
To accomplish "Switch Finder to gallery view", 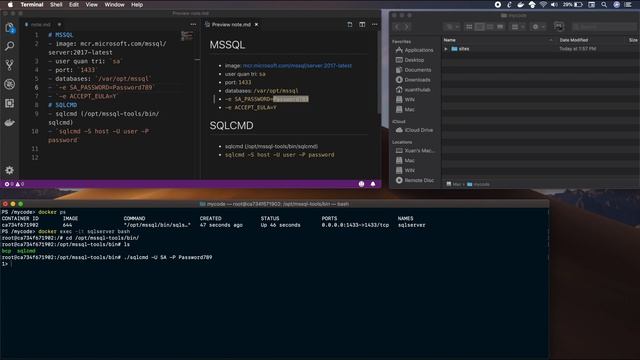I will pos(500,27).
